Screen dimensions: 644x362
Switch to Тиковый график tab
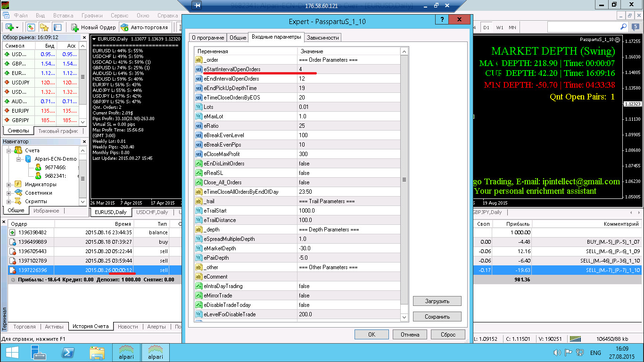58,131
